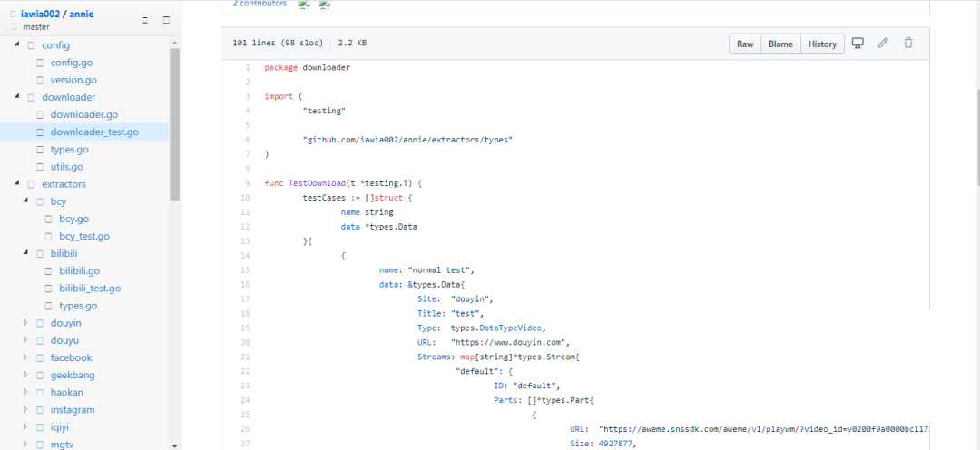The width and height of the screenshot is (980, 450).
Task: Click the sidebar scrollbar up arrow
Action: pos(174,44)
